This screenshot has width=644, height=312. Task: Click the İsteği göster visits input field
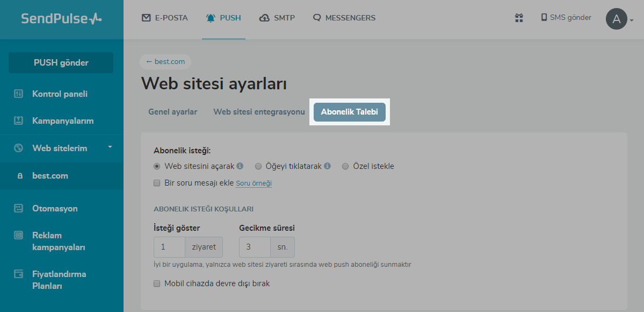tap(170, 247)
